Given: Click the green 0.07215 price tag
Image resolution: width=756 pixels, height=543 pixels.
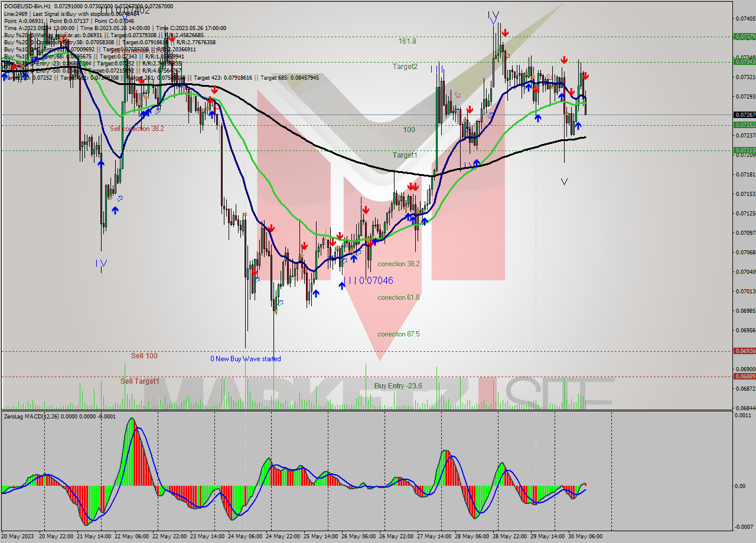Looking at the screenshot, I should 744,151.
